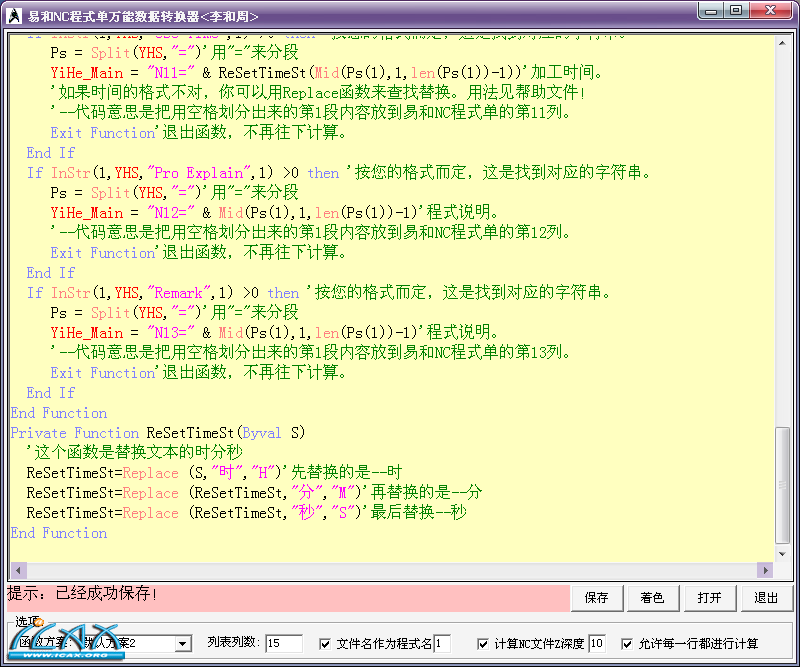Click the comment '这个函数是替换文本的时分秒'
The image size is (800, 667).
pyautogui.click(x=135, y=452)
